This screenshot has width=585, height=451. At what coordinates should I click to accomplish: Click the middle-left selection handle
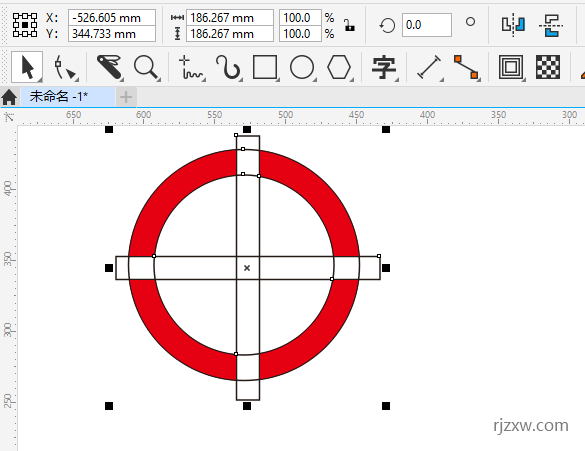pos(109,268)
